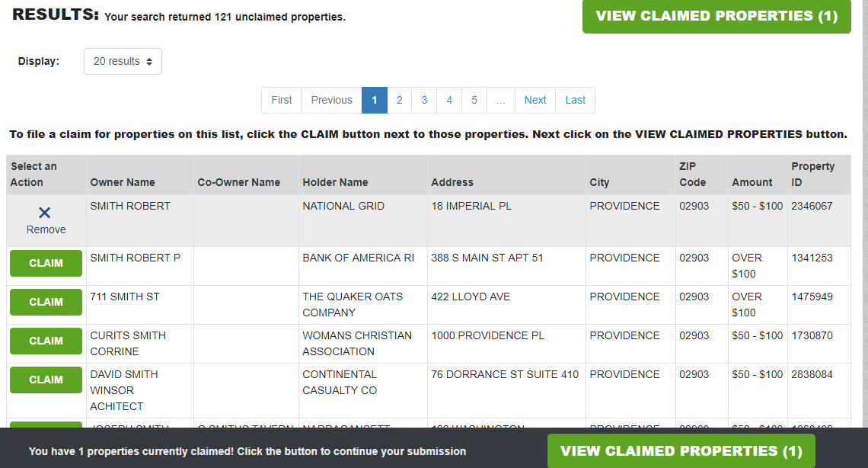Go to the Previous results page
Viewport: 868px width, 468px height.
tap(331, 100)
